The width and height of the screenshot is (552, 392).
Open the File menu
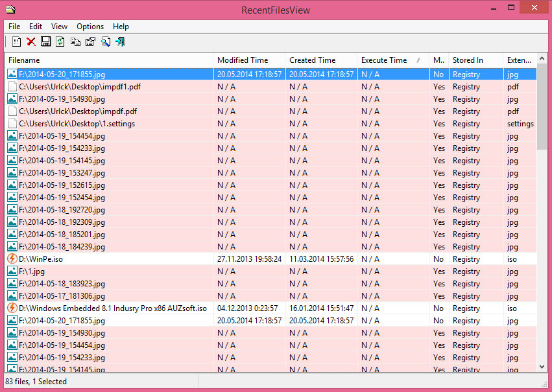click(x=14, y=27)
